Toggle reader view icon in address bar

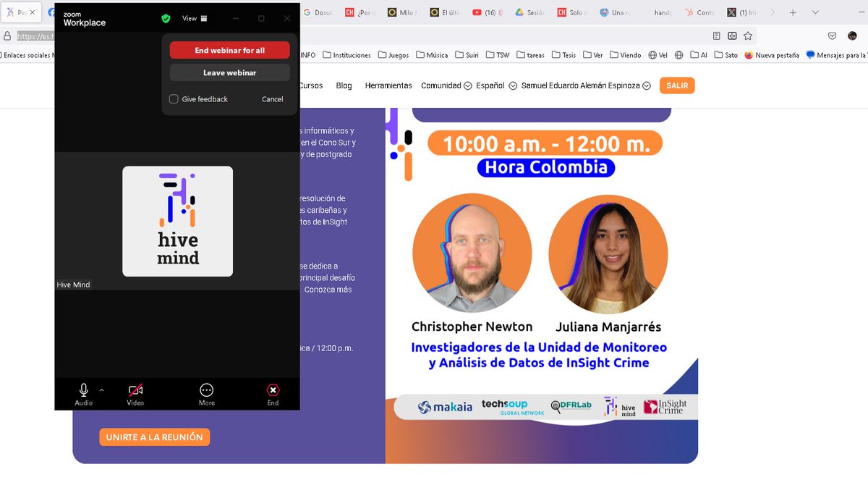pos(717,35)
